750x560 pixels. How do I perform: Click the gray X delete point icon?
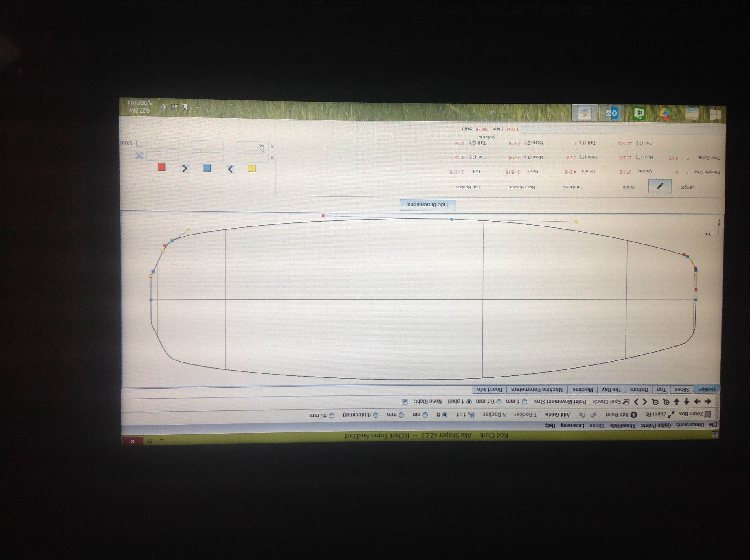(139, 156)
